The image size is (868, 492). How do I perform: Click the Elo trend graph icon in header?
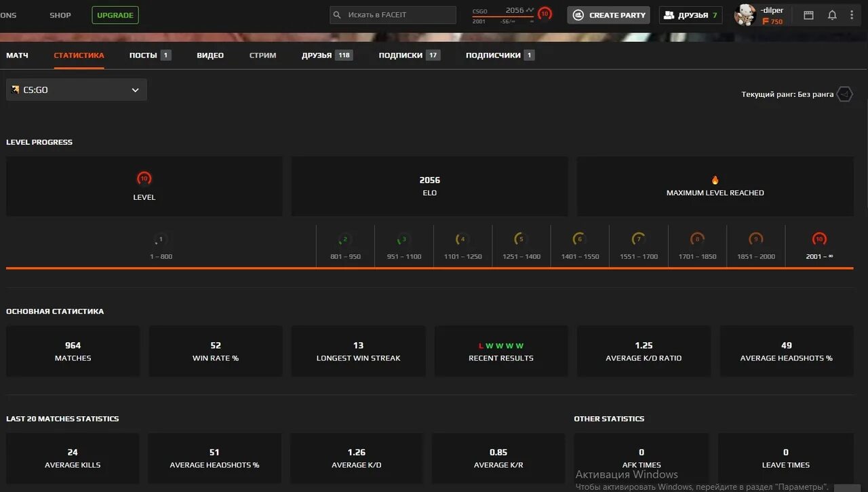[x=530, y=11]
